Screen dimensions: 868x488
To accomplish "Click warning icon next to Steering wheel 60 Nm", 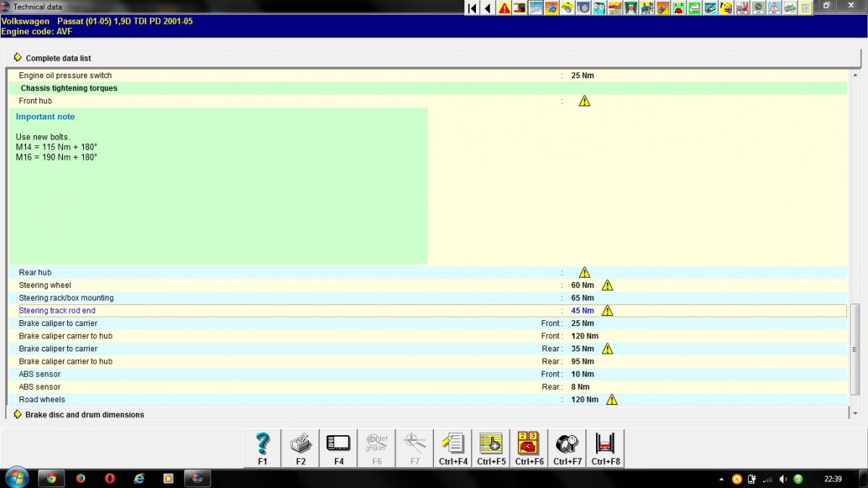I will click(607, 286).
